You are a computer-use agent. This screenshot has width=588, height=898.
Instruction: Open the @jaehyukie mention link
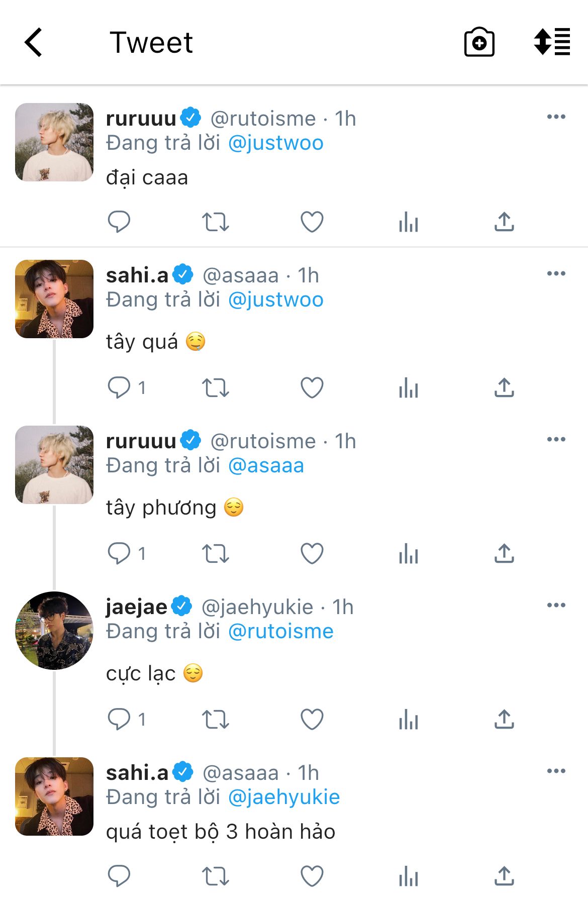coord(284,797)
